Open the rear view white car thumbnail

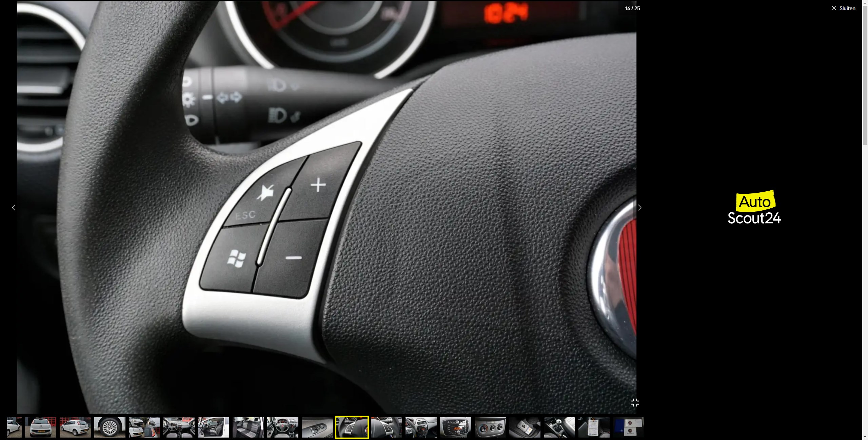coord(41,427)
